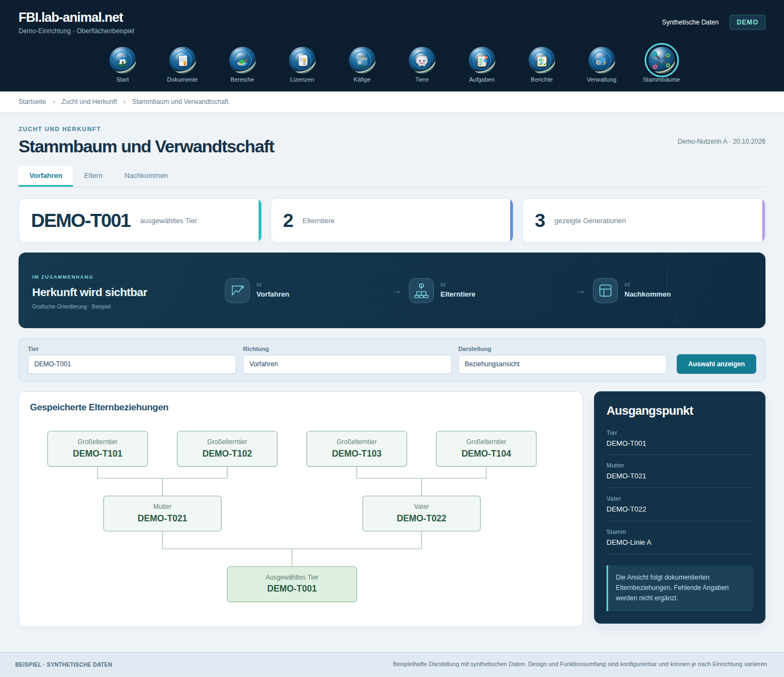
Task: Click the gezeigte Generationen card
Action: coord(644,220)
